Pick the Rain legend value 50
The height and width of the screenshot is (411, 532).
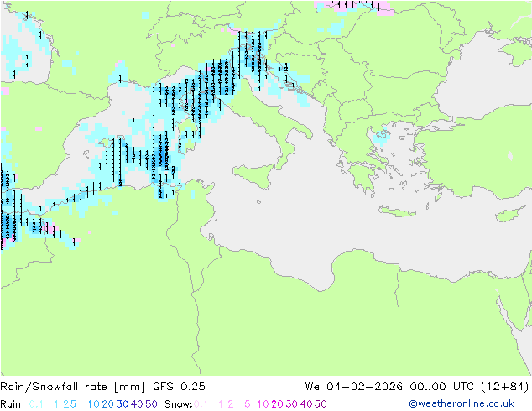(x=151, y=404)
